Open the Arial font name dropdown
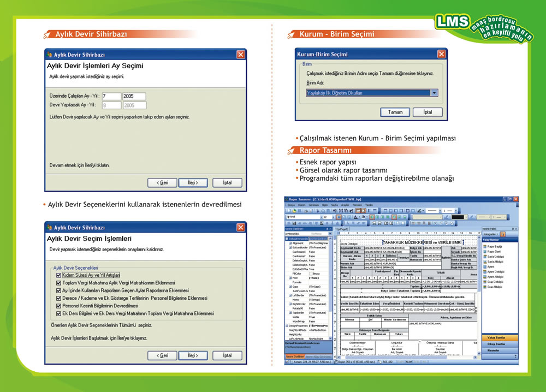 pos(322,217)
